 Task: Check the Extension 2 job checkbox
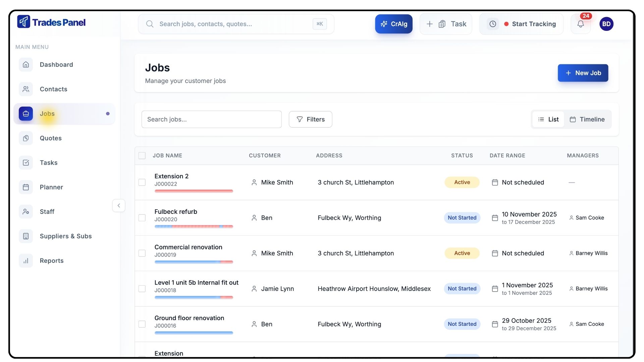click(142, 182)
